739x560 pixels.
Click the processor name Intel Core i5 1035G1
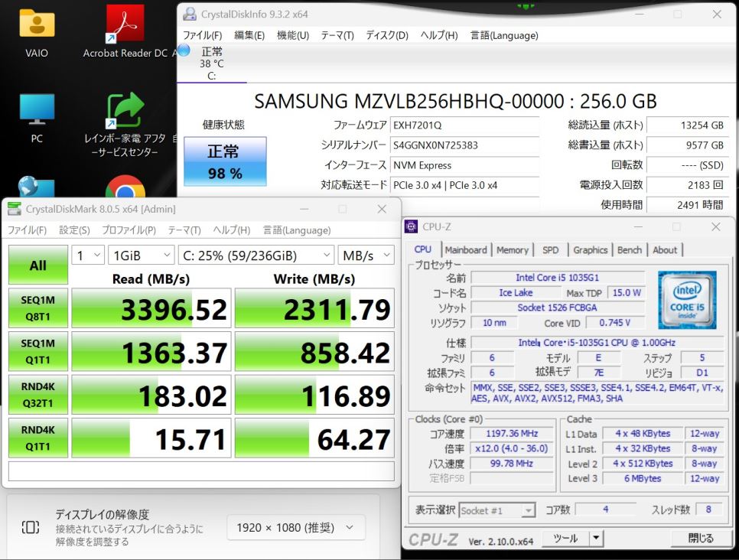pos(557,278)
